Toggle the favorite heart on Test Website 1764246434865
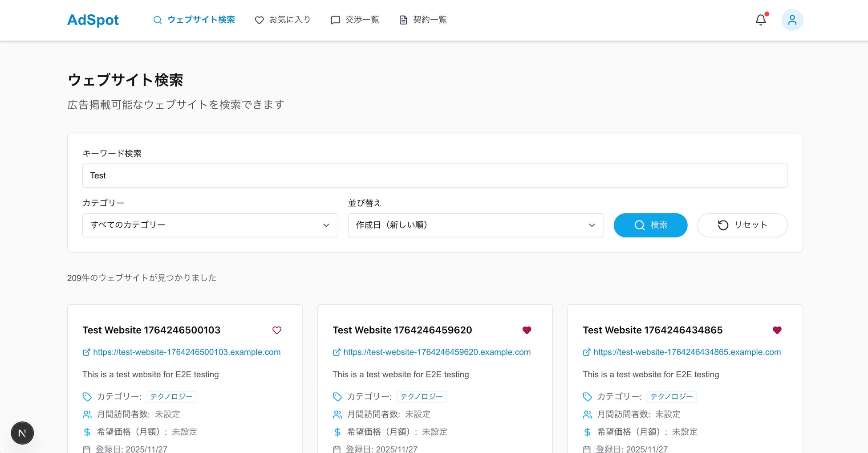 pos(777,330)
